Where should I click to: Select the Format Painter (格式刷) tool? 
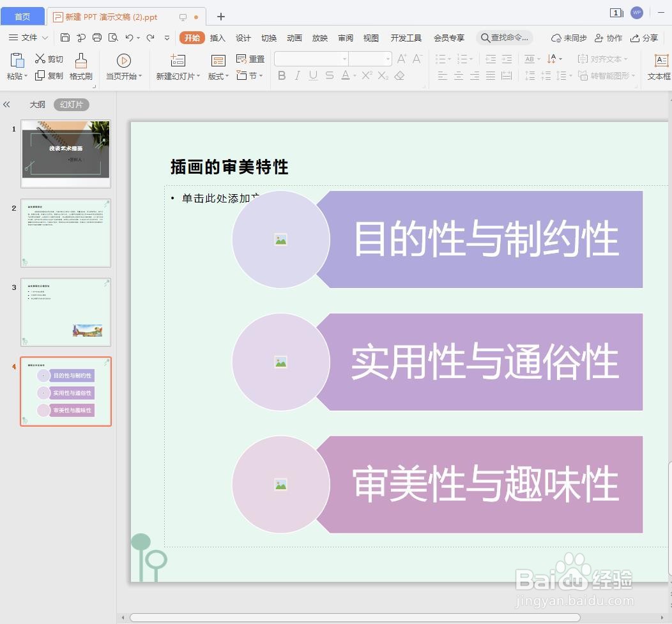click(x=80, y=66)
